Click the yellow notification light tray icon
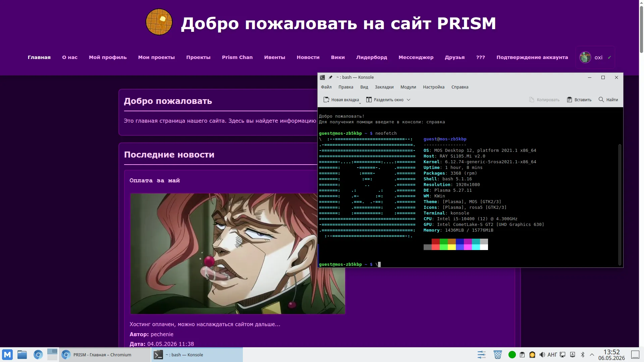This screenshot has width=644, height=362. (532, 355)
